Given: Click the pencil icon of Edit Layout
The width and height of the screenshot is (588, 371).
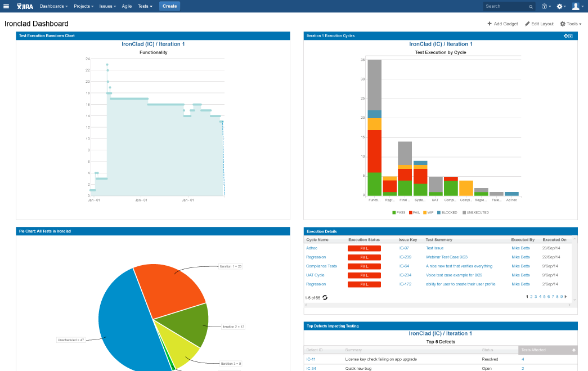Looking at the screenshot, I should 527,24.
